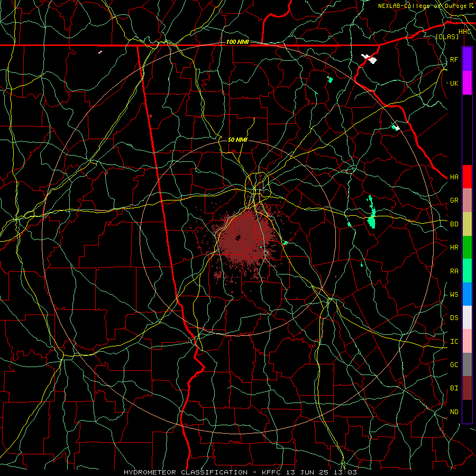
Task: Click the 100 NMI range ring label
Action: coord(237,42)
